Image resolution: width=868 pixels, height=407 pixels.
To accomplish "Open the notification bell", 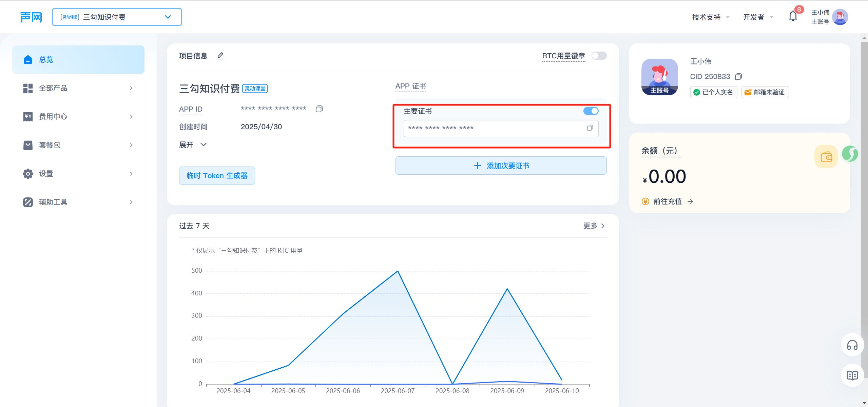I will (793, 16).
